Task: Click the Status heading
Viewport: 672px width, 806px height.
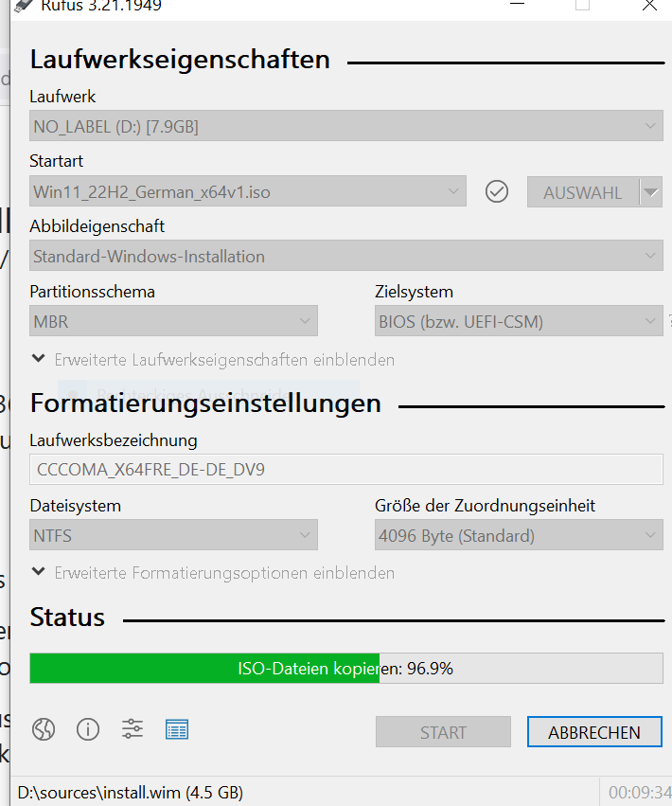Action: tap(67, 617)
